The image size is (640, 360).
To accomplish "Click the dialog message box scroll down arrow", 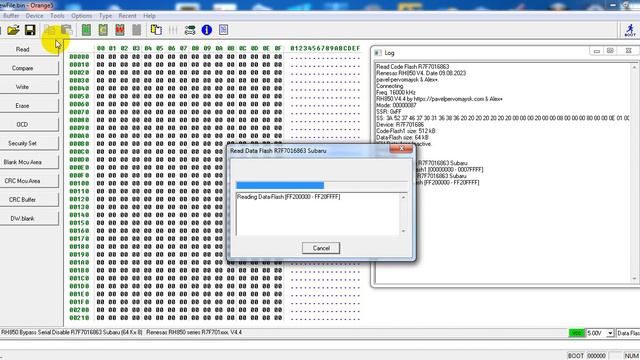I will pyautogui.click(x=403, y=231).
